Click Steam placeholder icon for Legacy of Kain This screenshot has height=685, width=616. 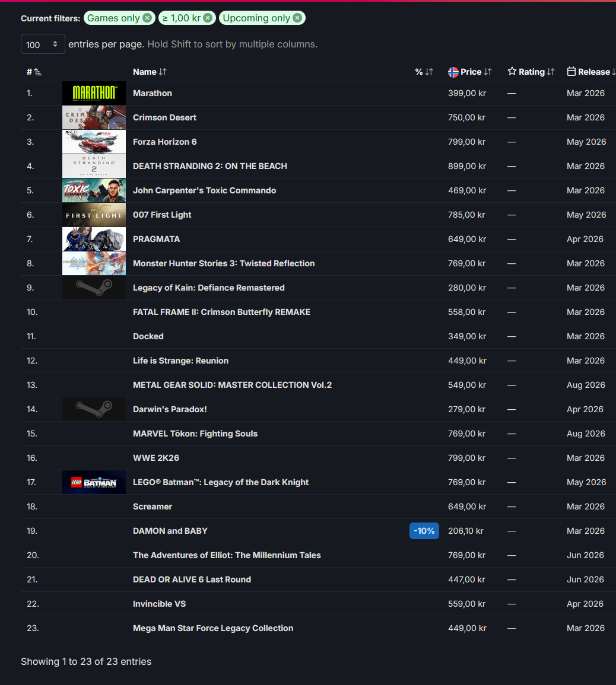click(x=94, y=288)
